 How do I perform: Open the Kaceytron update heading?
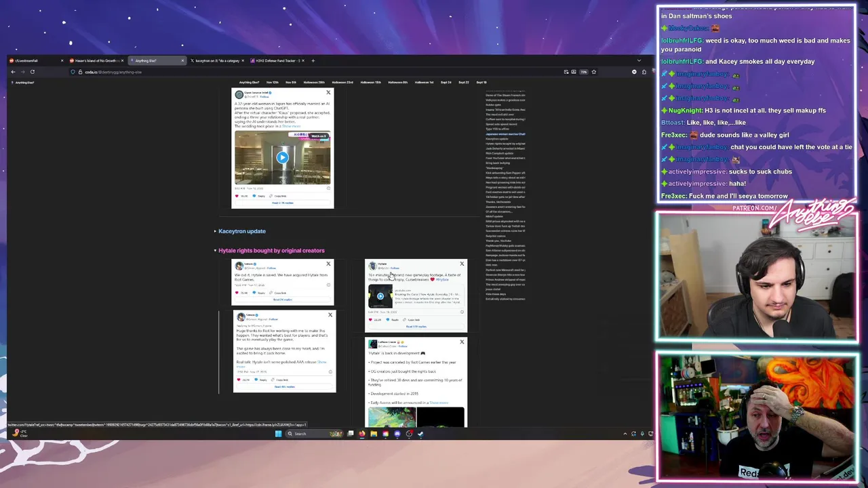pos(242,231)
